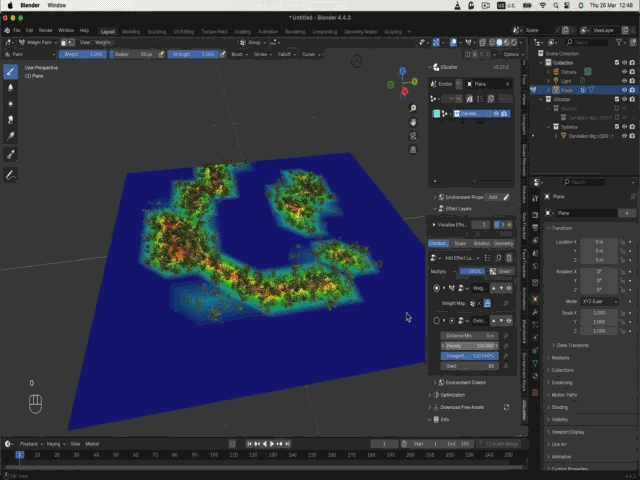Open the Multiply blend mode dropdown
This screenshot has width=640, height=480.
point(443,271)
